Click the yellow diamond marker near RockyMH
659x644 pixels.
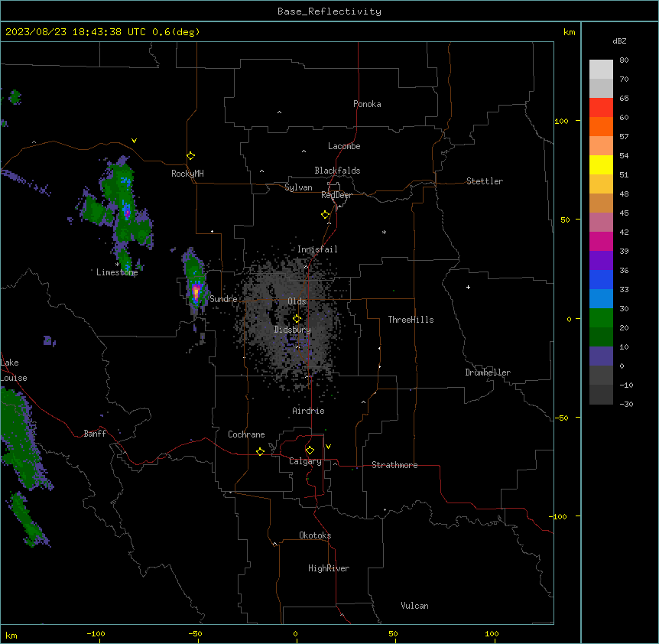(191, 156)
